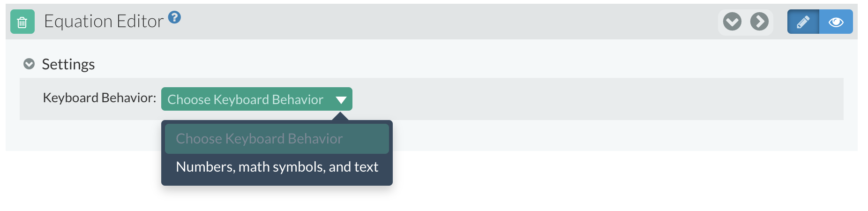
Task: Click the Keyboard Behavior: label
Action: [99, 98]
